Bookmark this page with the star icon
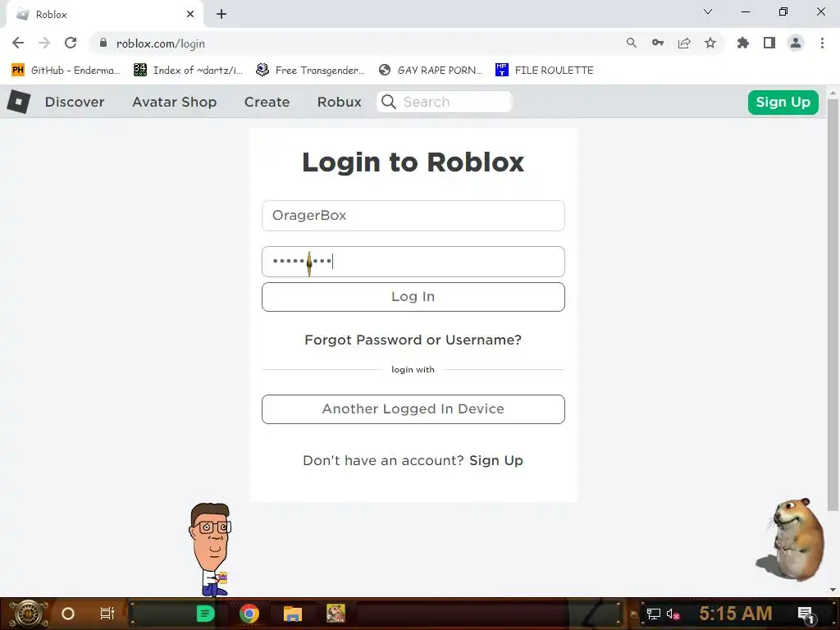 [710, 43]
